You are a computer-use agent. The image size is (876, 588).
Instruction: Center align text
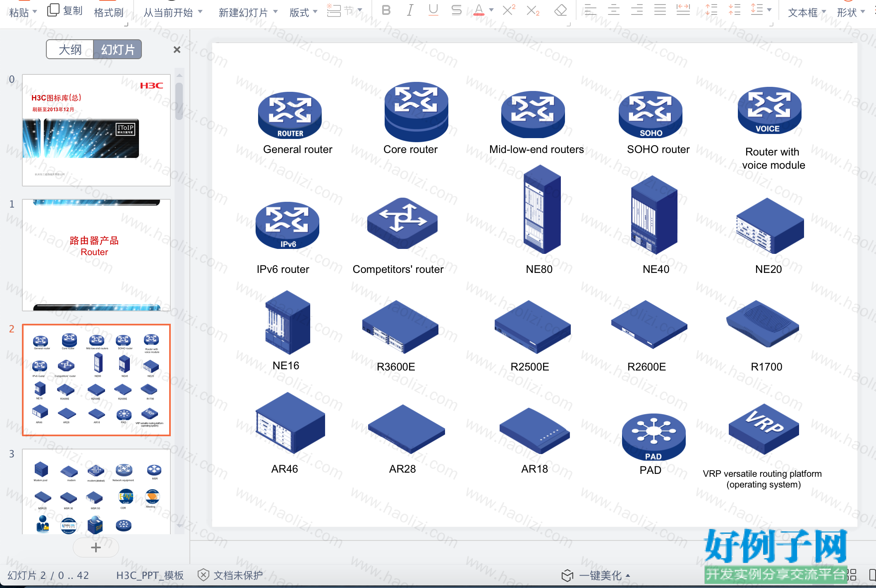613,10
